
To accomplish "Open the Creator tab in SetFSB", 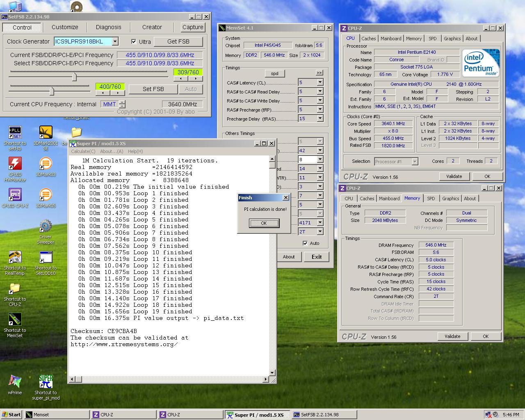I will [152, 27].
